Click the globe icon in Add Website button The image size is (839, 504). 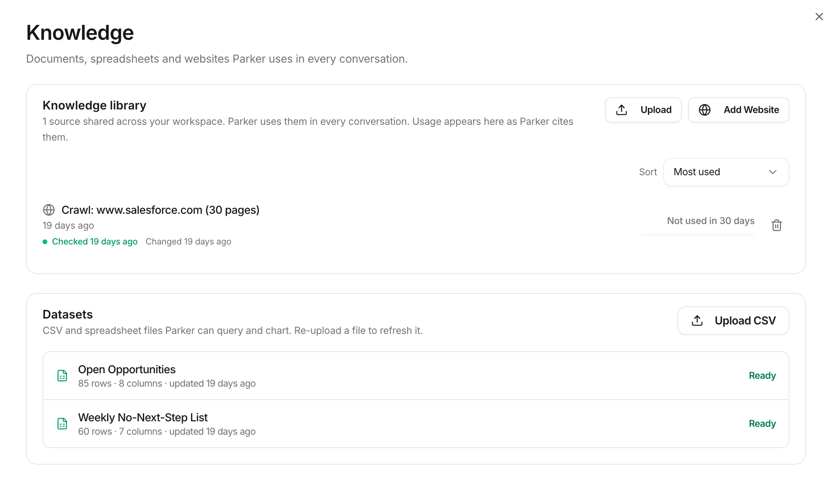(705, 110)
